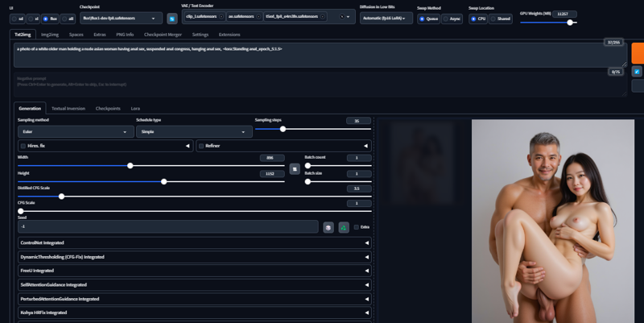Refresh the checkpoint list icon

click(172, 19)
